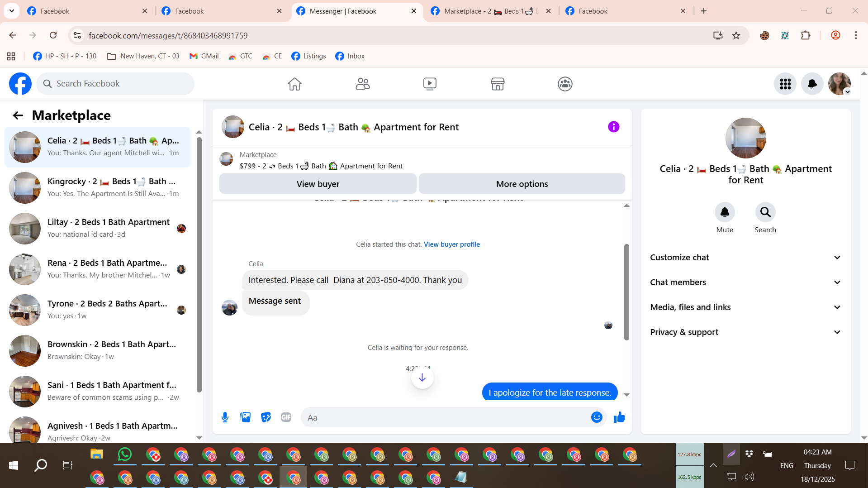Open the Tyrone conversation

point(97,310)
